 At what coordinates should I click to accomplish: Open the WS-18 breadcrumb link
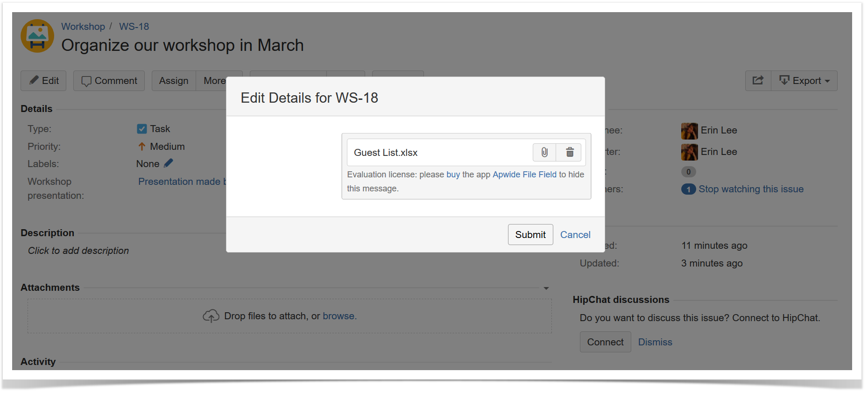134,27
